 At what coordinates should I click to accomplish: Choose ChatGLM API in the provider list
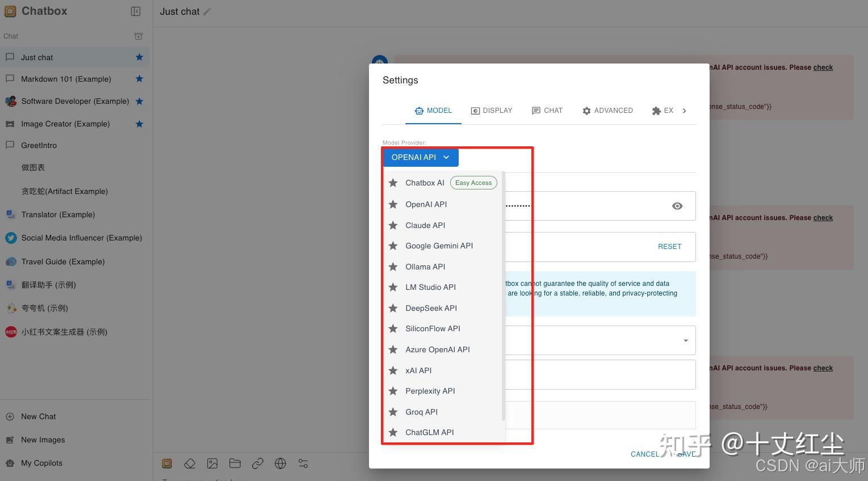[x=443, y=432]
